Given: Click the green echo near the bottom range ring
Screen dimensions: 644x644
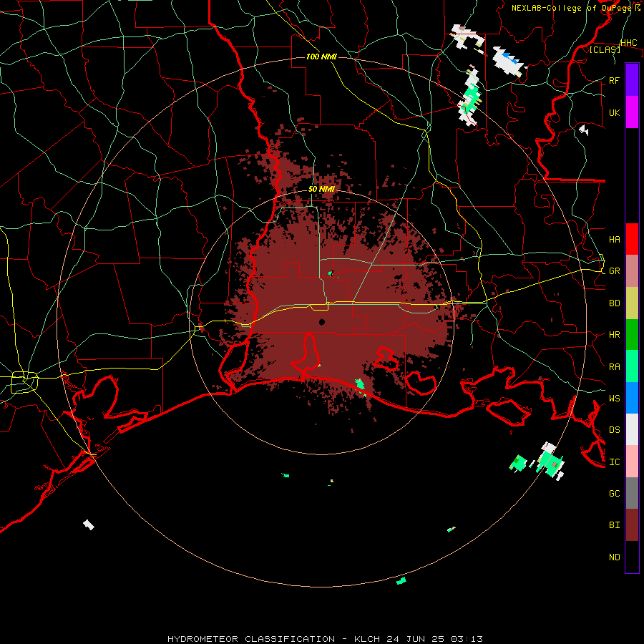Looking at the screenshot, I should [x=401, y=581].
